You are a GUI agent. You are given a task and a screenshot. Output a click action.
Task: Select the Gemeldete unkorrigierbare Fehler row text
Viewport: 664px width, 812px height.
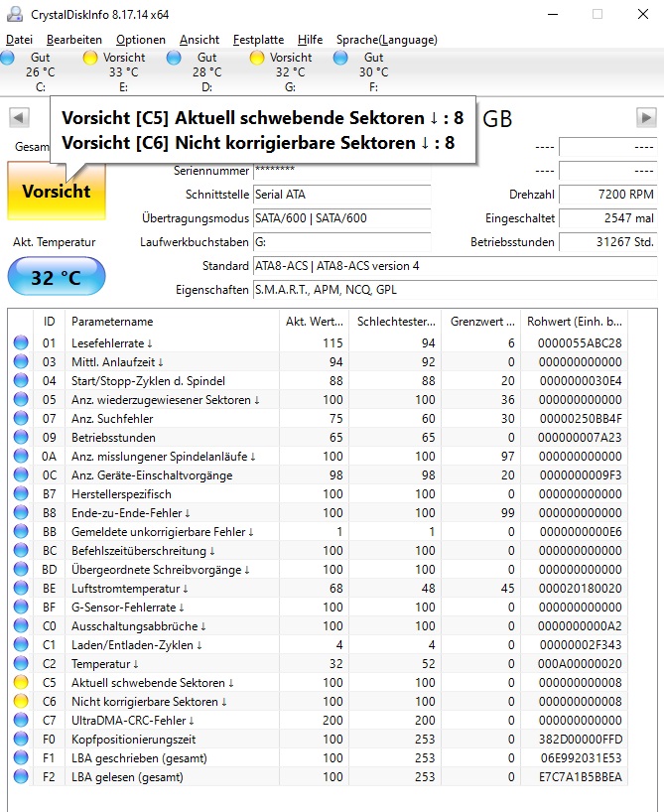[163, 532]
